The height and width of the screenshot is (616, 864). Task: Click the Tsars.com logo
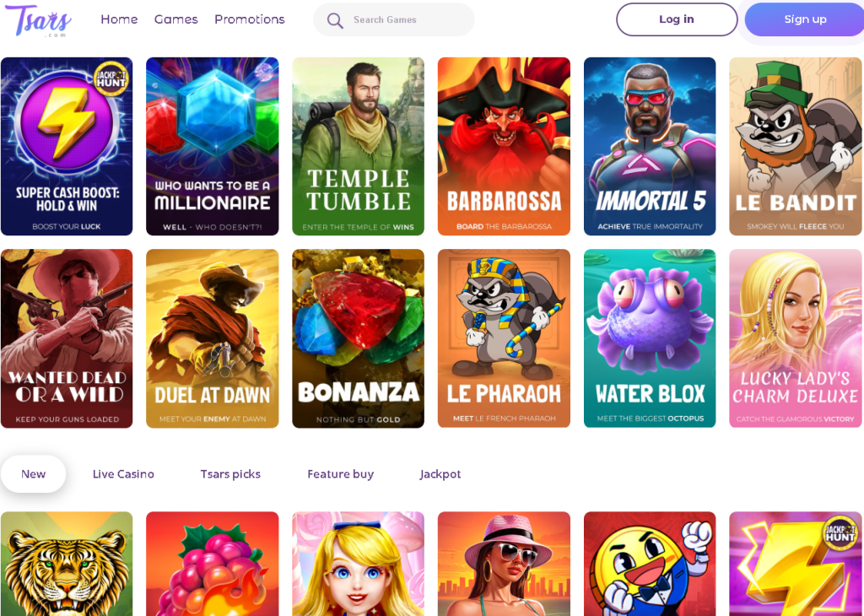pyautogui.click(x=38, y=19)
